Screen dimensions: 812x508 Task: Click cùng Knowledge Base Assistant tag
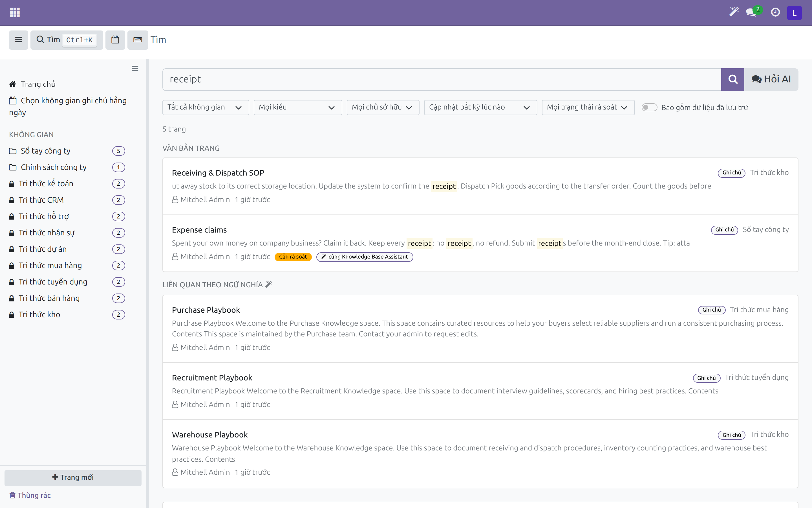(x=364, y=257)
